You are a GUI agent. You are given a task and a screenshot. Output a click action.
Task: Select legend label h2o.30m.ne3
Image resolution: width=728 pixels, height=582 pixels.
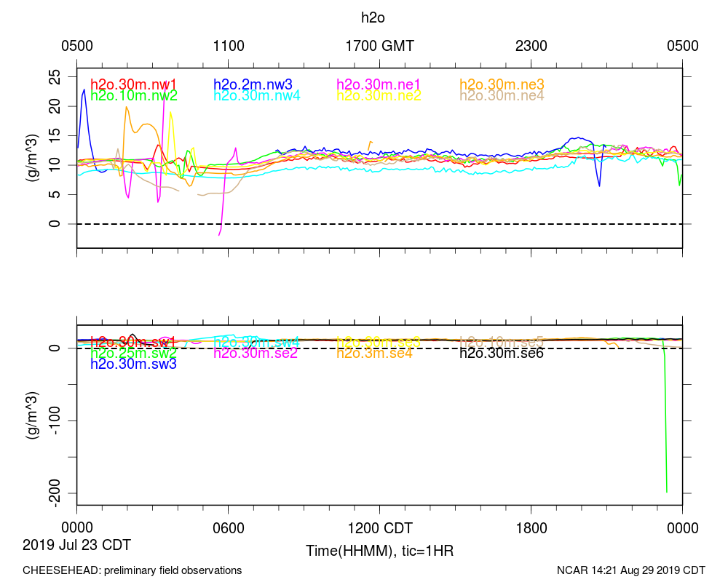coord(502,84)
